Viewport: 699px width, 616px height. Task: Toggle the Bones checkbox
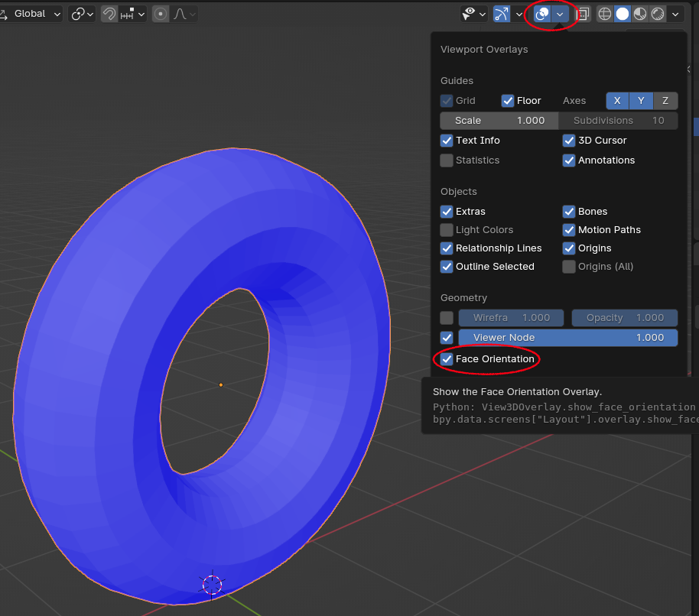(x=569, y=211)
